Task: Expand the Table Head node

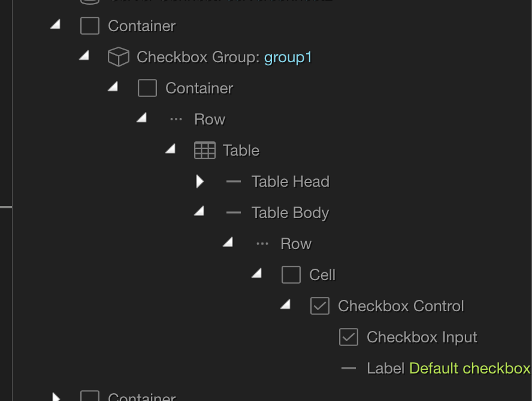Action: pos(200,182)
